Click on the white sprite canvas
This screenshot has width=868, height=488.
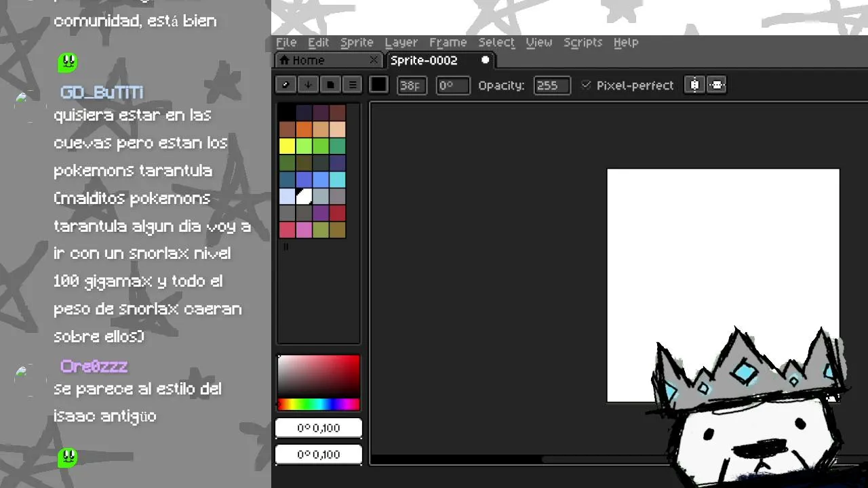(x=723, y=285)
